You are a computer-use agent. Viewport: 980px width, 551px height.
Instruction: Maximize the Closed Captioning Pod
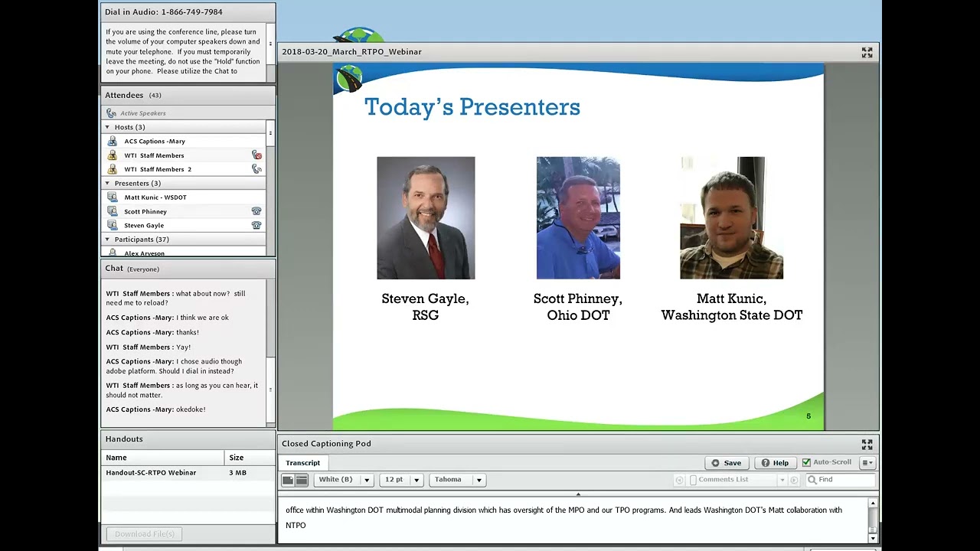(867, 444)
